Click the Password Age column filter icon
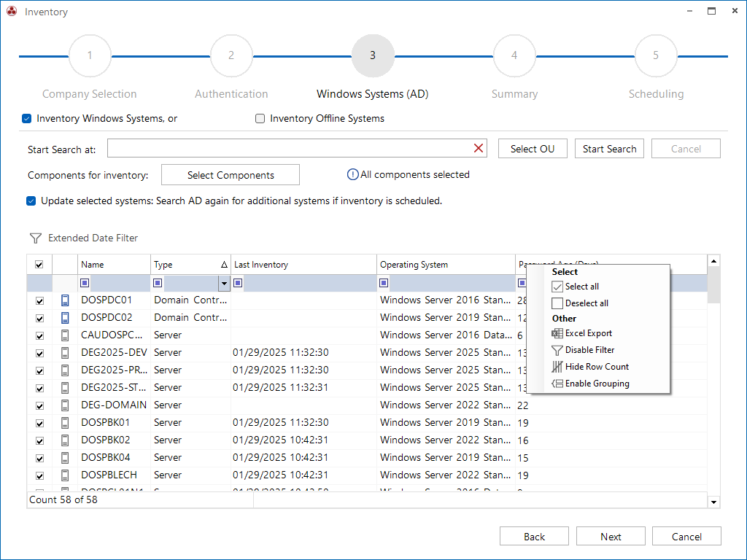 point(522,283)
